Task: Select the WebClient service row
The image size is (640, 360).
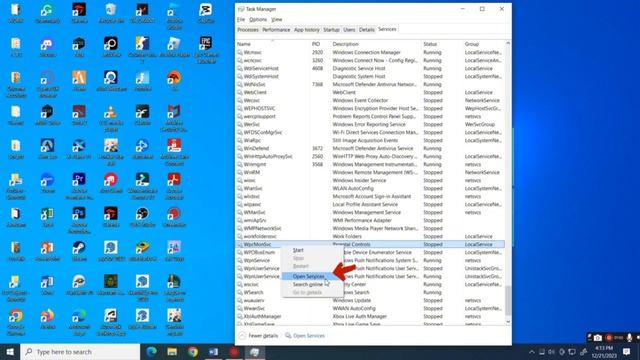Action: tap(370, 92)
